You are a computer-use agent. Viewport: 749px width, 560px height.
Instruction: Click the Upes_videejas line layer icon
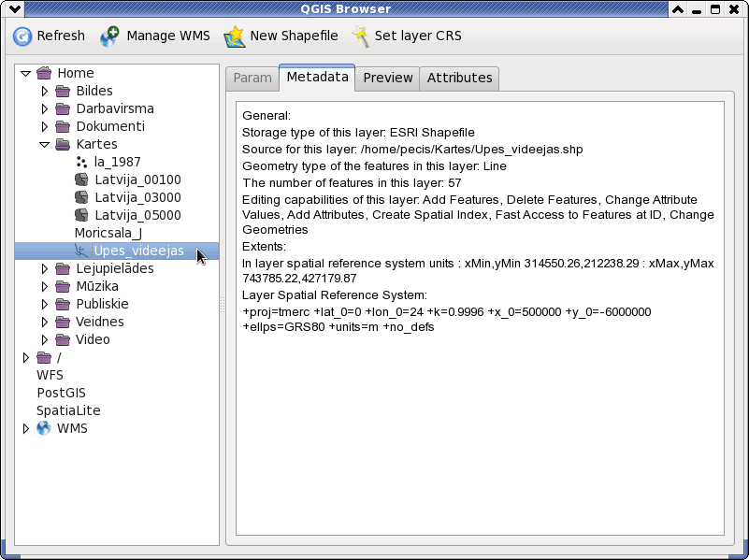click(81, 251)
